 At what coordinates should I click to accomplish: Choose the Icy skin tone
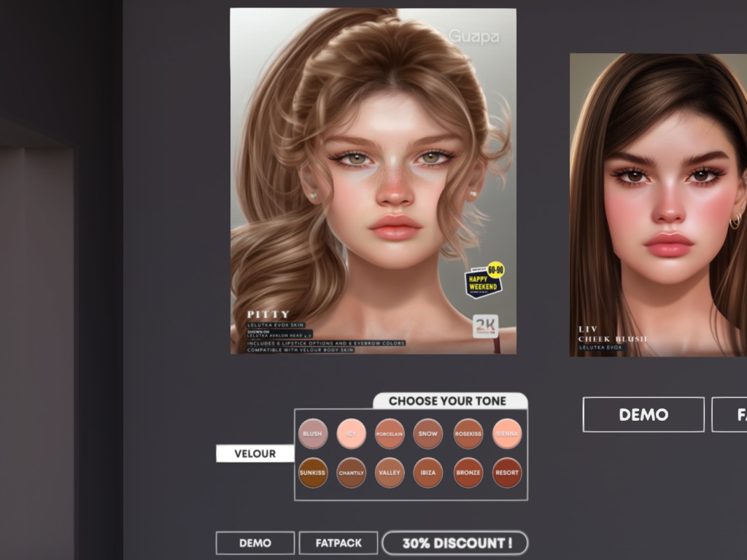coord(351,434)
